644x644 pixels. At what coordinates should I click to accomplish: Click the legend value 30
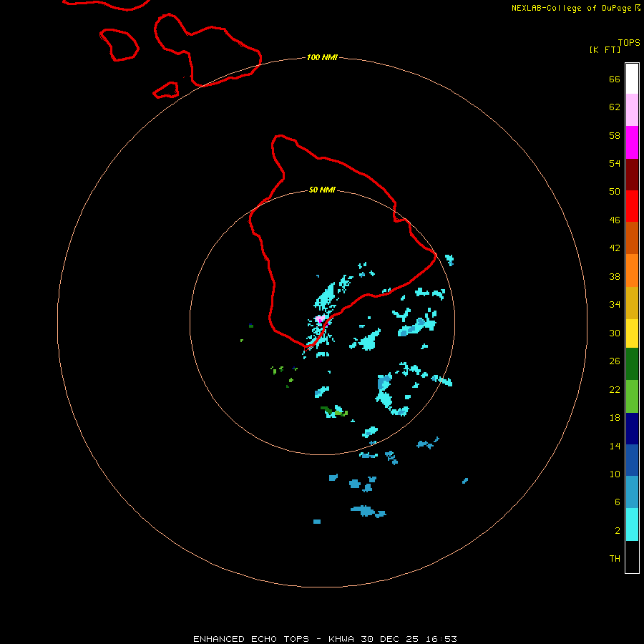(615, 333)
